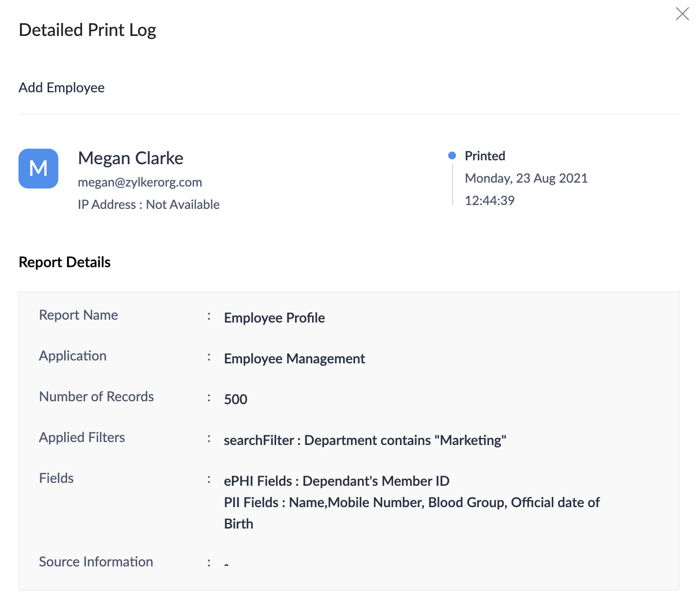Click the Report Details section heading
This screenshot has width=700, height=615.
(x=65, y=262)
